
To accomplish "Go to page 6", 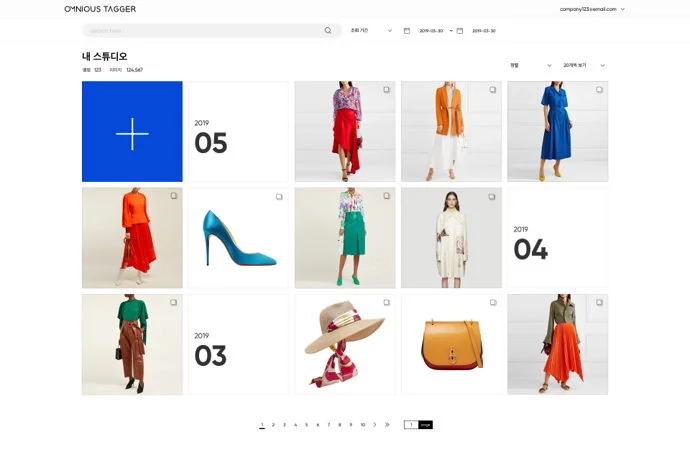I will tap(318, 425).
